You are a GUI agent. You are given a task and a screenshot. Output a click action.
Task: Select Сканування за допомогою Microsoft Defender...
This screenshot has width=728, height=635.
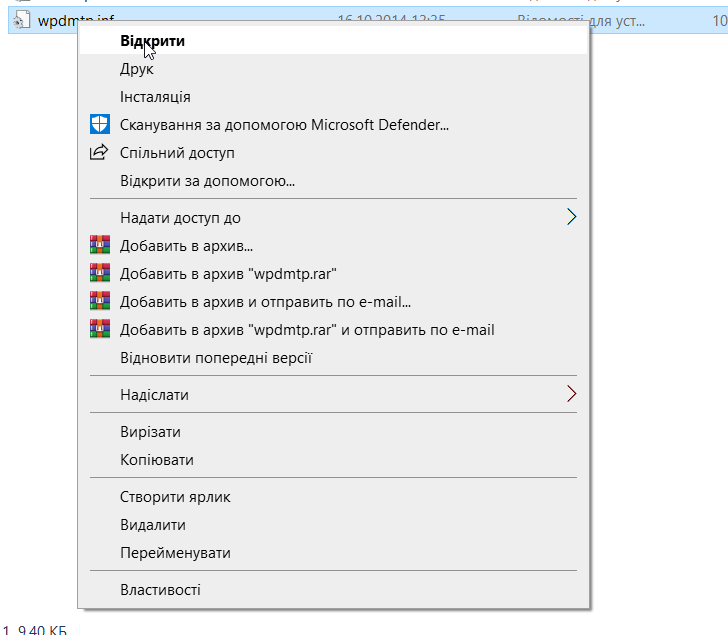pos(333,124)
